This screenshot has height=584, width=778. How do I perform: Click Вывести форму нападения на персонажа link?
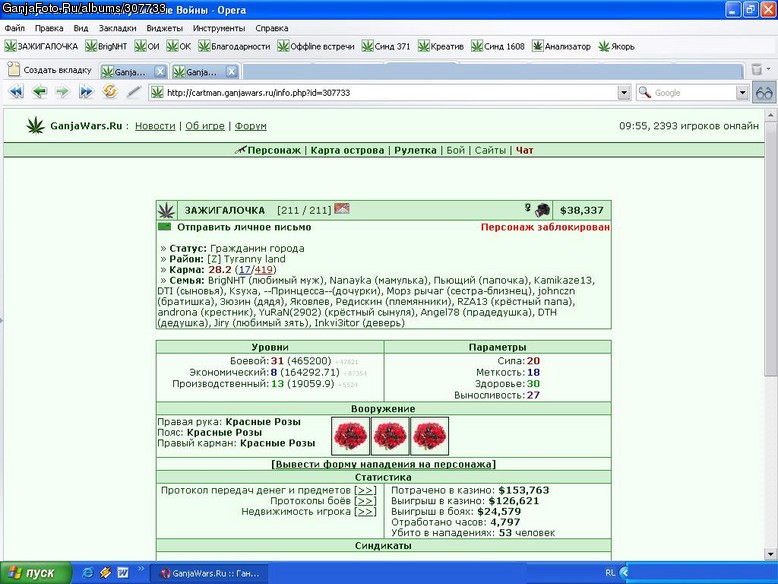point(384,464)
